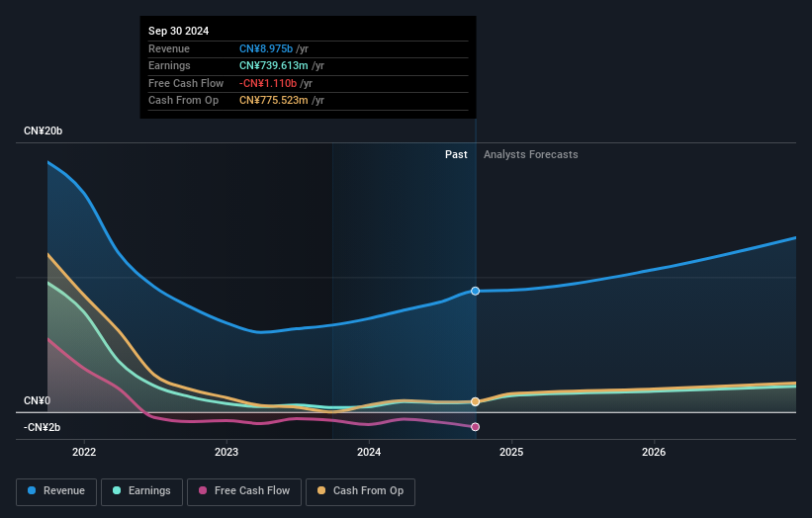
Task: Click the Past section label
Action: pyautogui.click(x=456, y=155)
